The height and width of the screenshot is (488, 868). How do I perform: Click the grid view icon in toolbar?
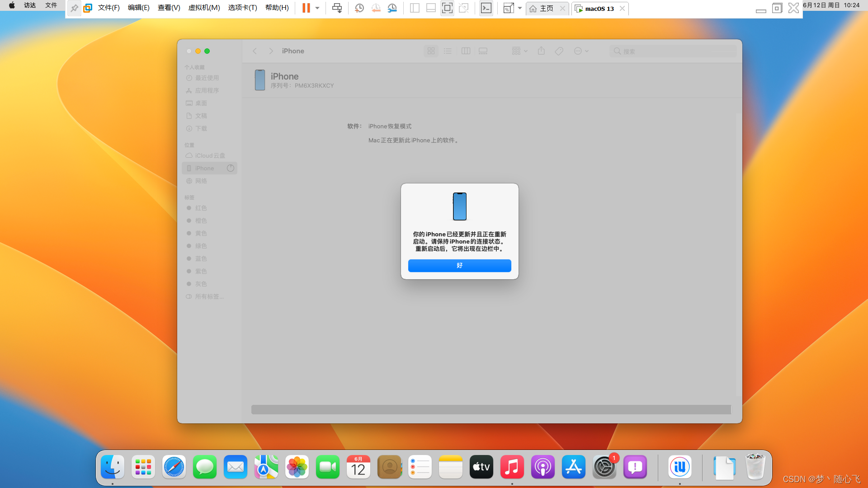[431, 51]
